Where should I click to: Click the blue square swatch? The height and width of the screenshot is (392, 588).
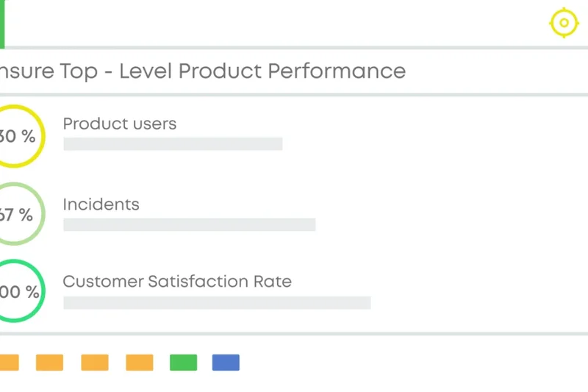[226, 363]
